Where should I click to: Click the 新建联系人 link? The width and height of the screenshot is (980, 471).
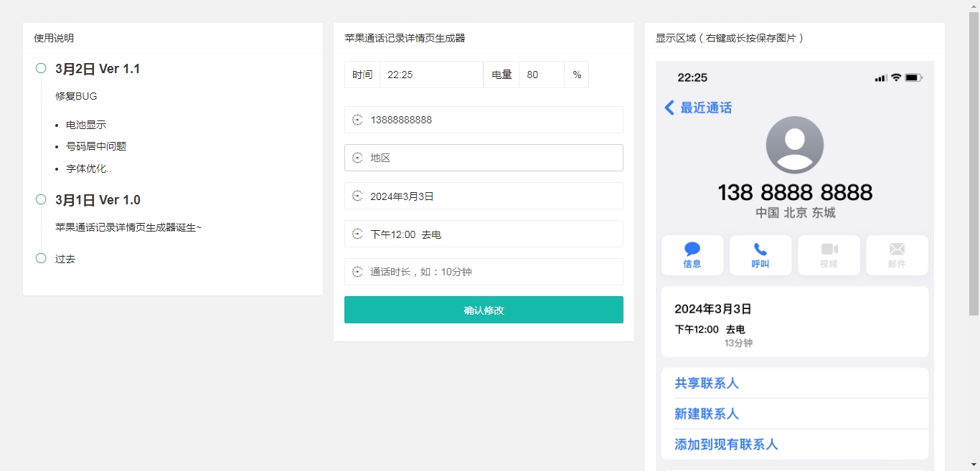click(707, 414)
